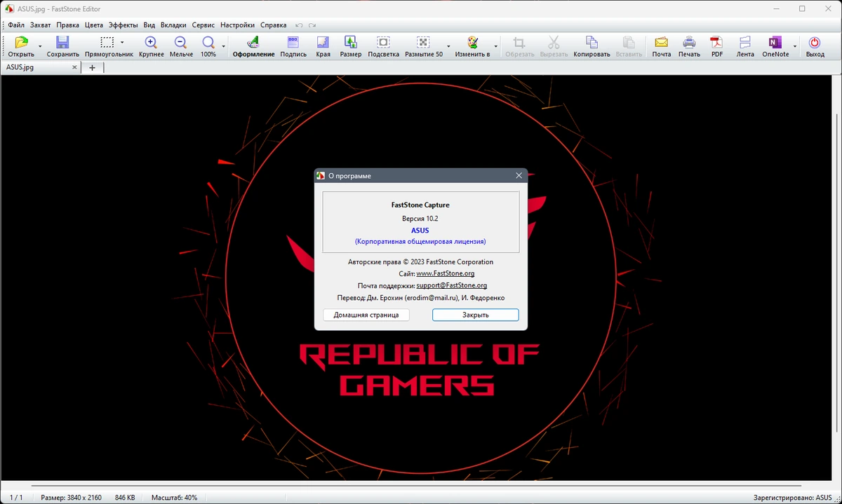Click the Копировать (Copy) icon

pos(592,42)
